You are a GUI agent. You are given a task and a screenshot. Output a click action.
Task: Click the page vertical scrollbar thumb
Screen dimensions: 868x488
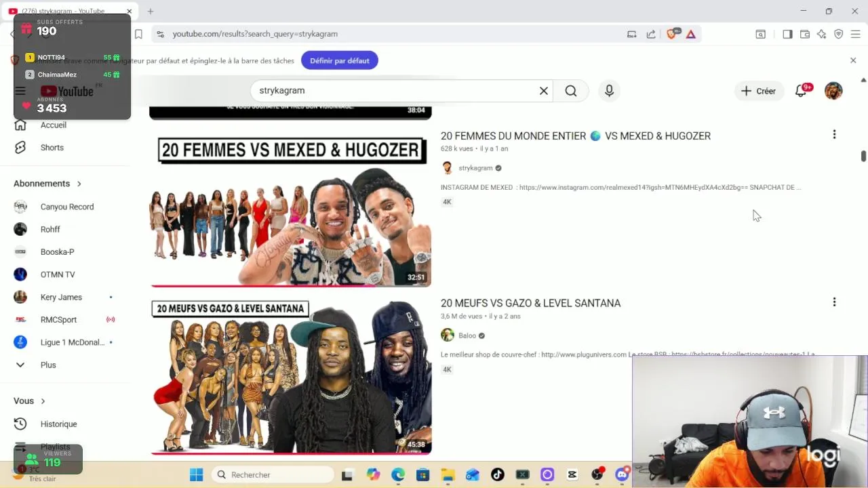[863, 156]
